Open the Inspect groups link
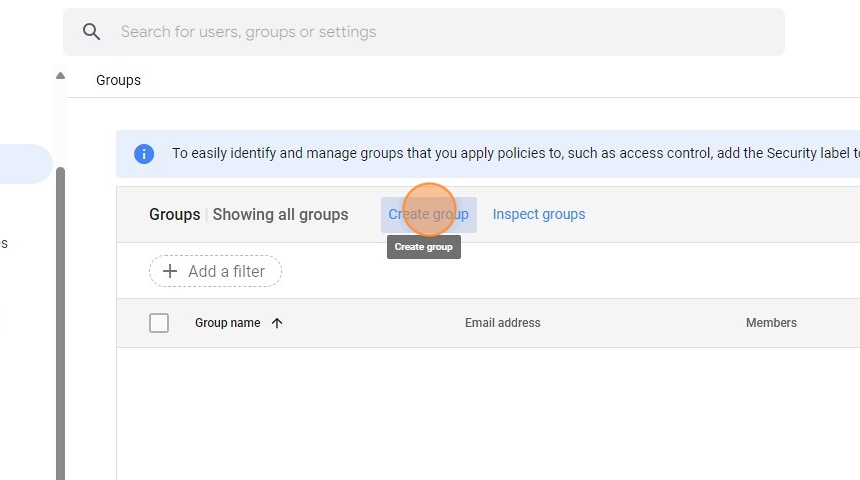The width and height of the screenshot is (860, 480). 538,214
